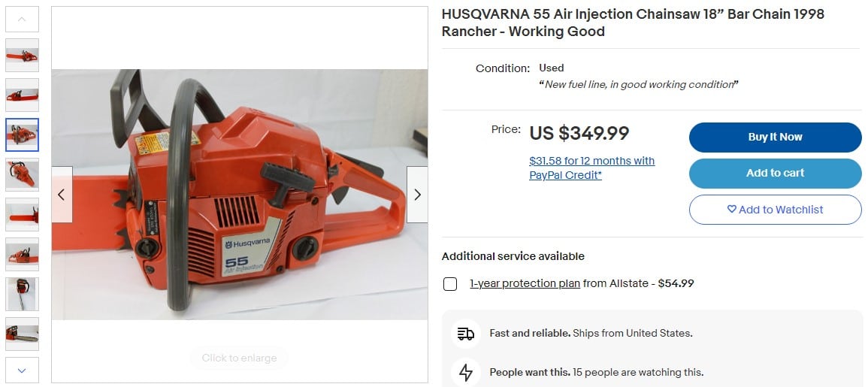The width and height of the screenshot is (868, 387).
Task: Select the seventh thumbnail with vertical chainsaw
Action: point(22,294)
